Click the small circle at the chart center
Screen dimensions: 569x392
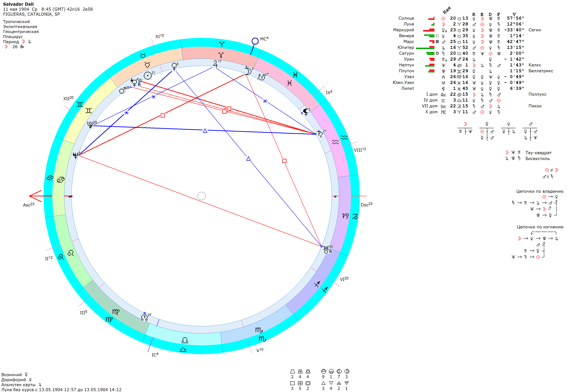click(x=202, y=196)
